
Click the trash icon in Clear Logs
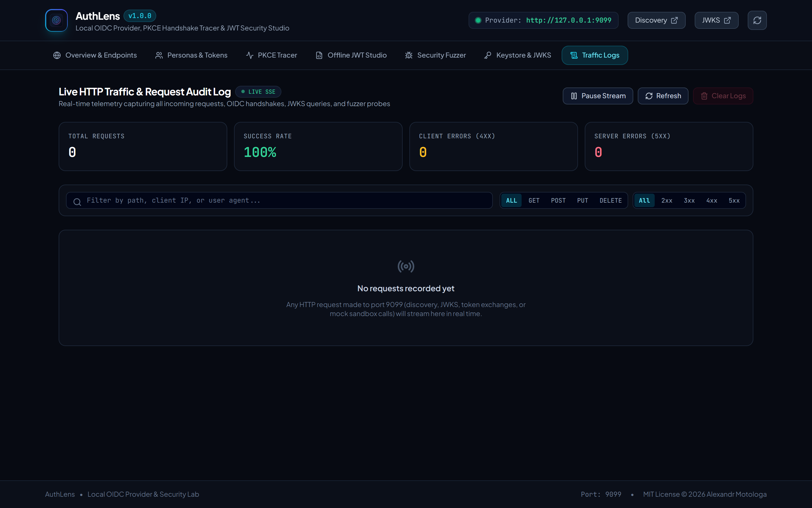click(x=704, y=96)
